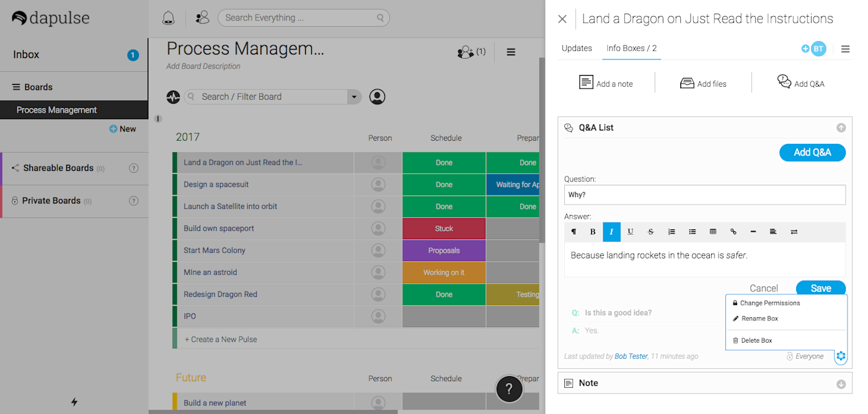Click the board activity pulse icon
The width and height of the screenshot is (868, 414).
173,97
